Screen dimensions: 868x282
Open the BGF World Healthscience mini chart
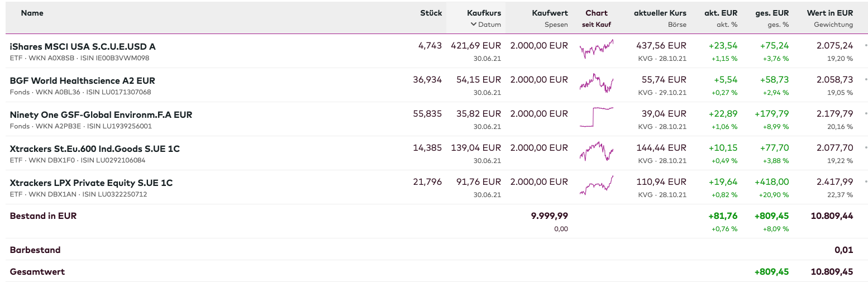[597, 83]
